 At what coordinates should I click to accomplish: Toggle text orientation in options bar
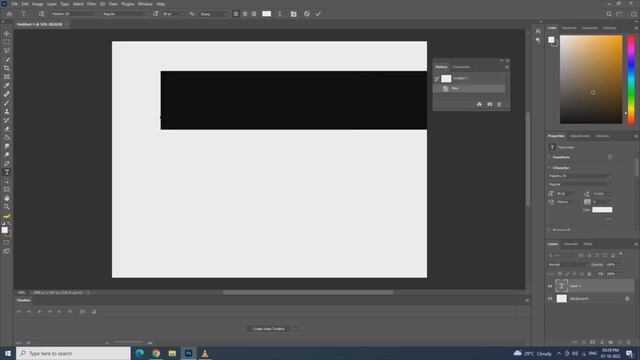coord(42,14)
